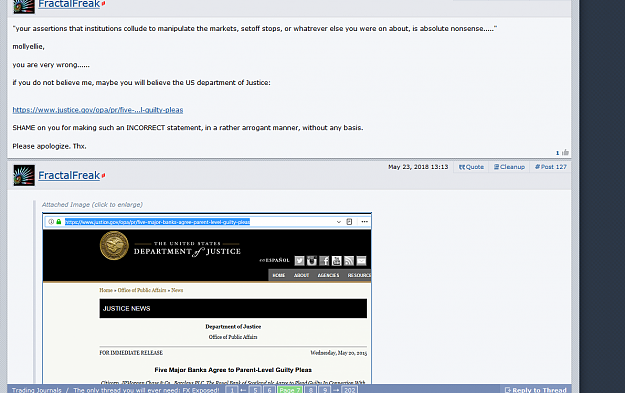Click the green padlock icon in address bar
This screenshot has width=625, height=393.
59,222
